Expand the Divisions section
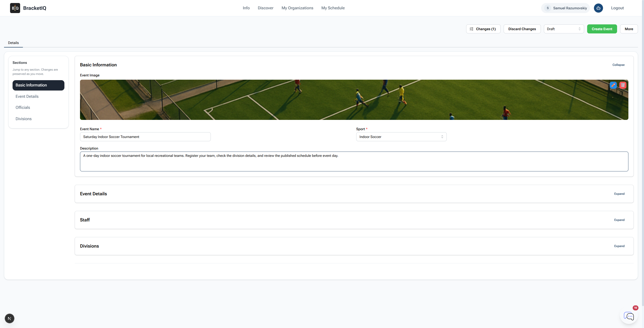Image resolution: width=644 pixels, height=328 pixels. (x=619, y=246)
